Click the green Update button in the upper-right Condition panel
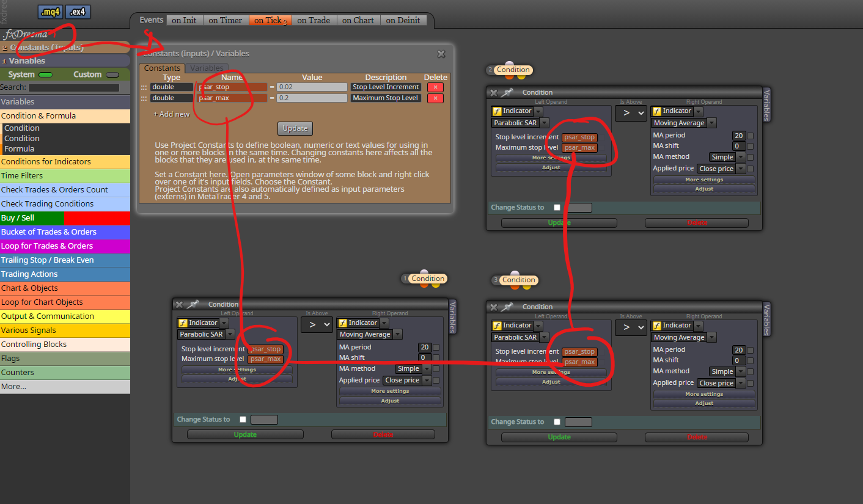The width and height of the screenshot is (863, 504). (559, 223)
